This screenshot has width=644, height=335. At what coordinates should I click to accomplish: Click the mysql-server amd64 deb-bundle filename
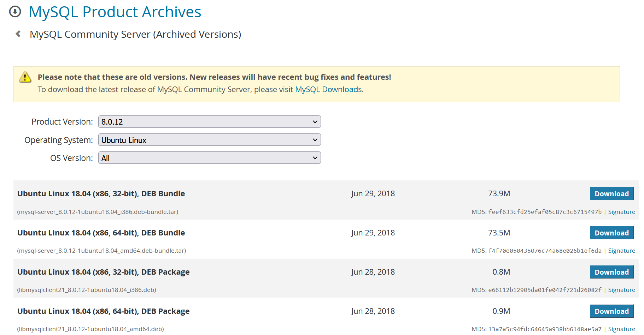[101, 251]
